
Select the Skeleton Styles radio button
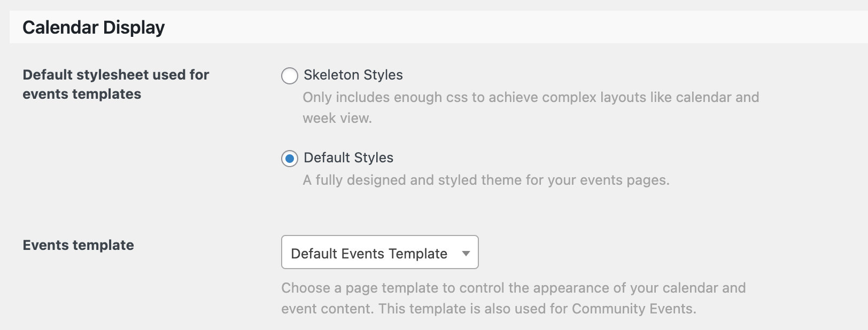click(289, 76)
